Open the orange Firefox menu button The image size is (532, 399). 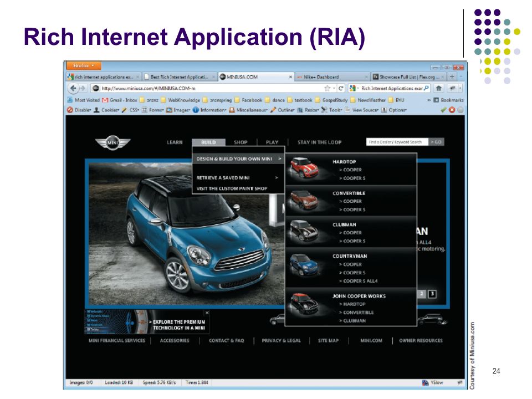point(84,65)
